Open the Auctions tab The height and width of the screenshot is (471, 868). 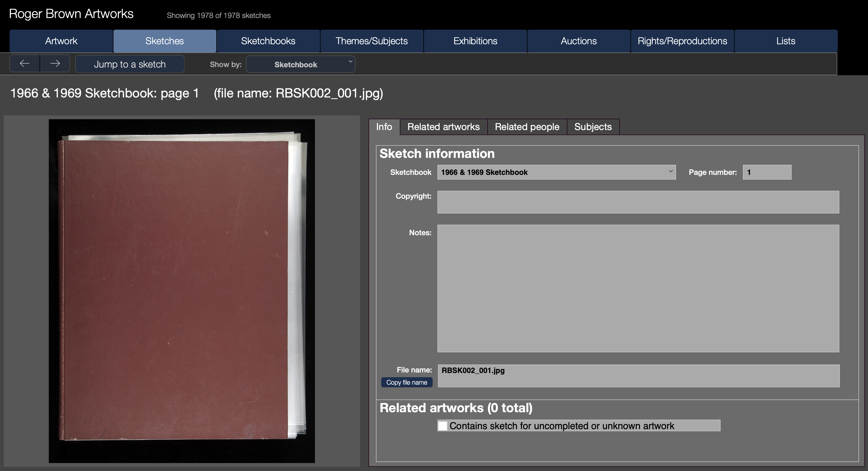[x=578, y=41]
